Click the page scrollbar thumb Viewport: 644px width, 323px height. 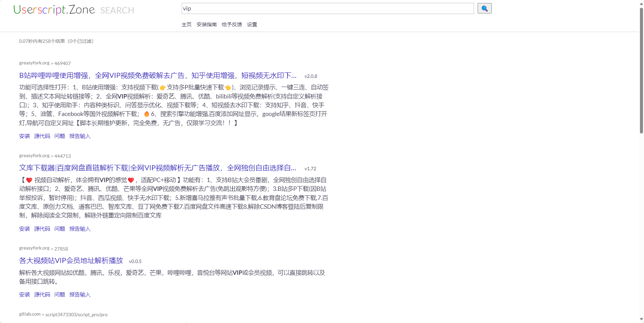coord(641,70)
